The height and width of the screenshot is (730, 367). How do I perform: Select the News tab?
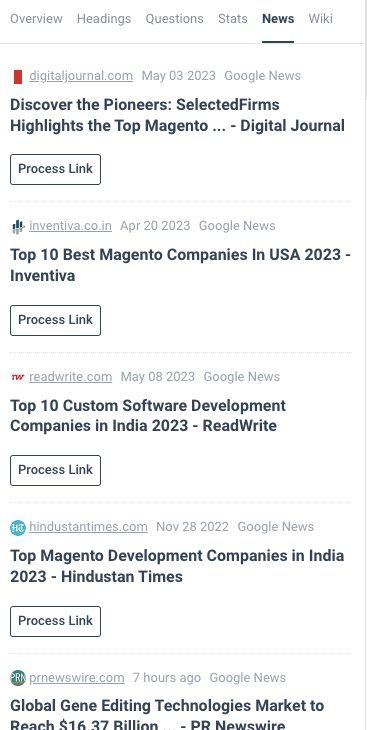278,19
